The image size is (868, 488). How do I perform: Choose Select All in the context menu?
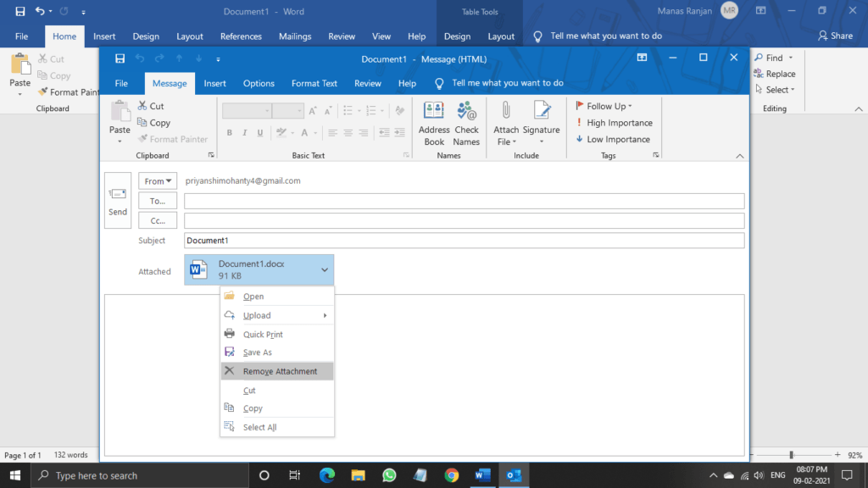point(277,427)
